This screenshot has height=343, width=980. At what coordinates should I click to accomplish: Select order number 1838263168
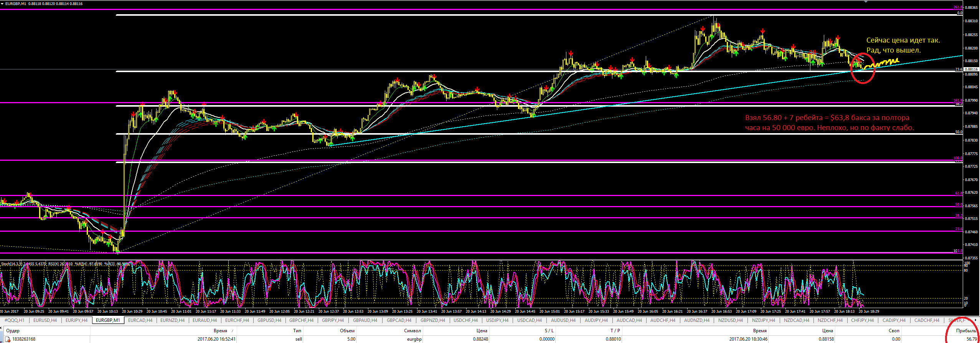coord(24,339)
